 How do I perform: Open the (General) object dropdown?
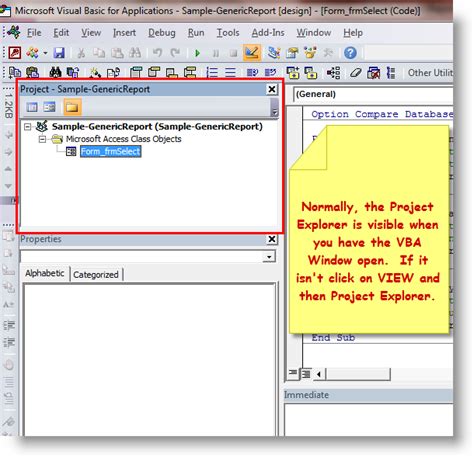pos(373,94)
